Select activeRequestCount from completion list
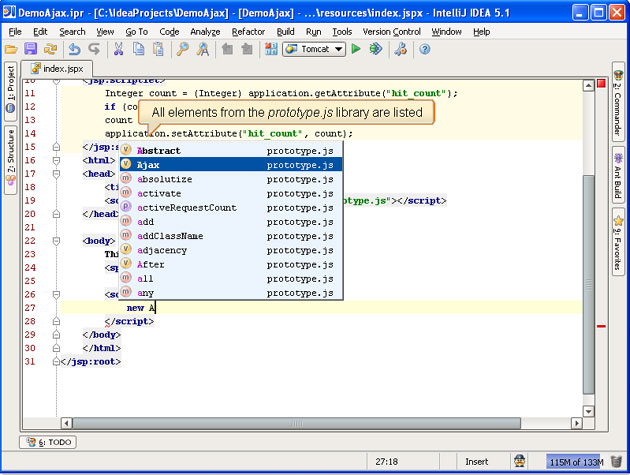The image size is (630, 475). 187,207
